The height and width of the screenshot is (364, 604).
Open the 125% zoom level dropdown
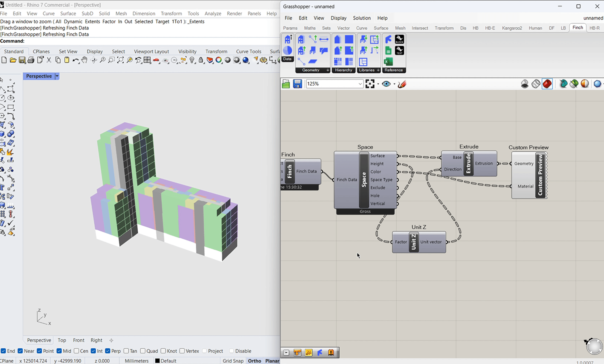coord(360,84)
